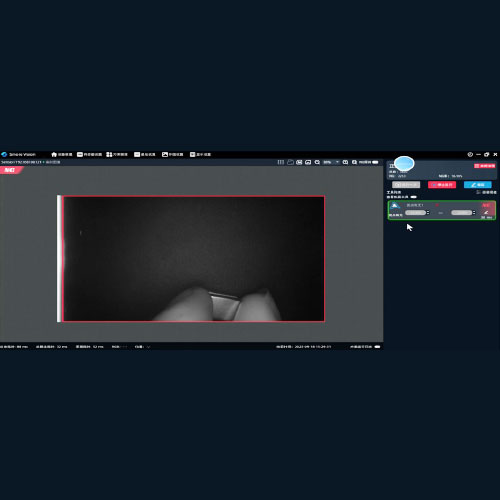Toggle the switch at right of status bar
This screenshot has height=500, width=500.
pyautogui.click(x=377, y=347)
